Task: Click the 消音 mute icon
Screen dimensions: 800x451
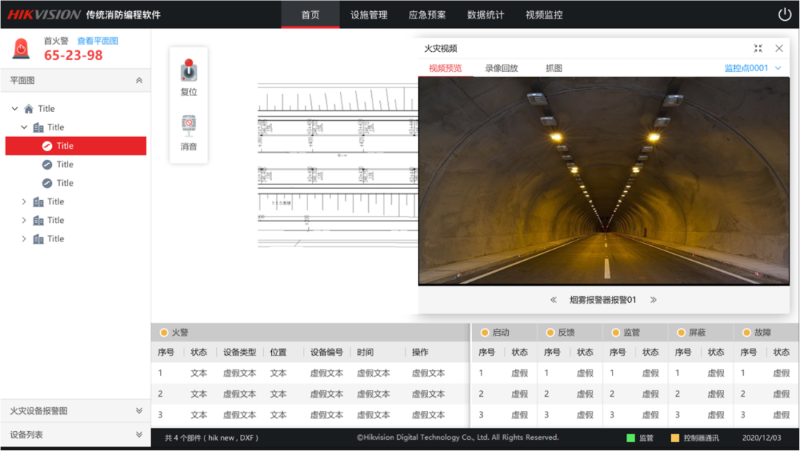Action: click(x=189, y=125)
